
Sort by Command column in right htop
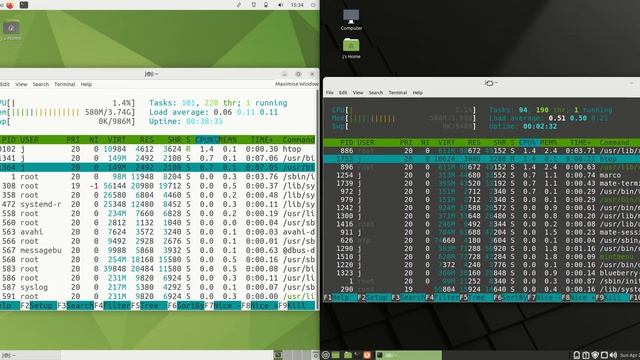[614, 142]
